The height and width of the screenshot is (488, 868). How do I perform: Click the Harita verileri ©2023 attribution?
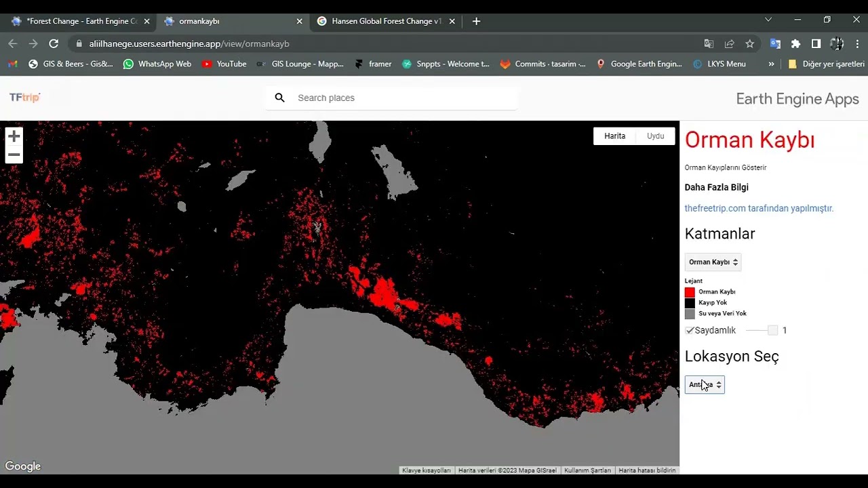pyautogui.click(x=507, y=470)
